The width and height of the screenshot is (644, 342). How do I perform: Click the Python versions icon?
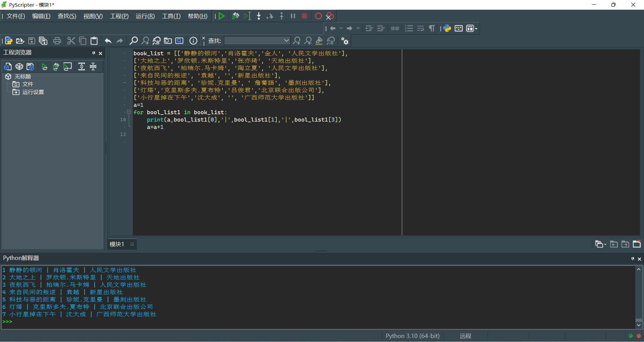(447, 28)
